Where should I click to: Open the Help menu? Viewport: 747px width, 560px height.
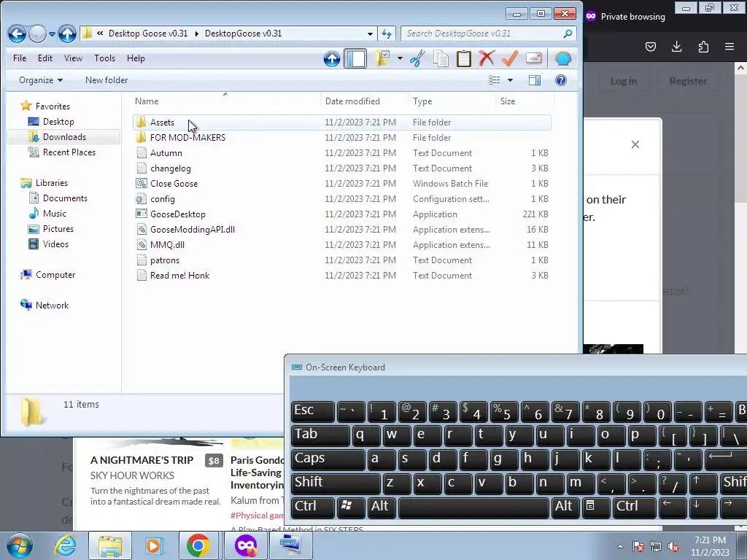tap(136, 58)
